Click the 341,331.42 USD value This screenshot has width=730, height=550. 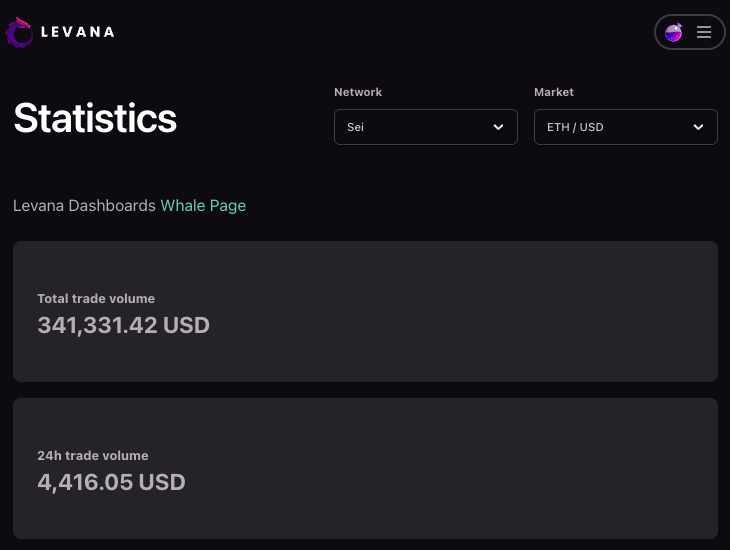[x=123, y=325]
